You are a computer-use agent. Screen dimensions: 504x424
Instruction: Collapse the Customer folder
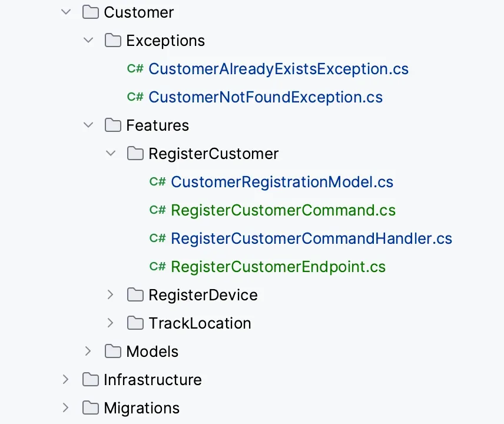(x=65, y=12)
